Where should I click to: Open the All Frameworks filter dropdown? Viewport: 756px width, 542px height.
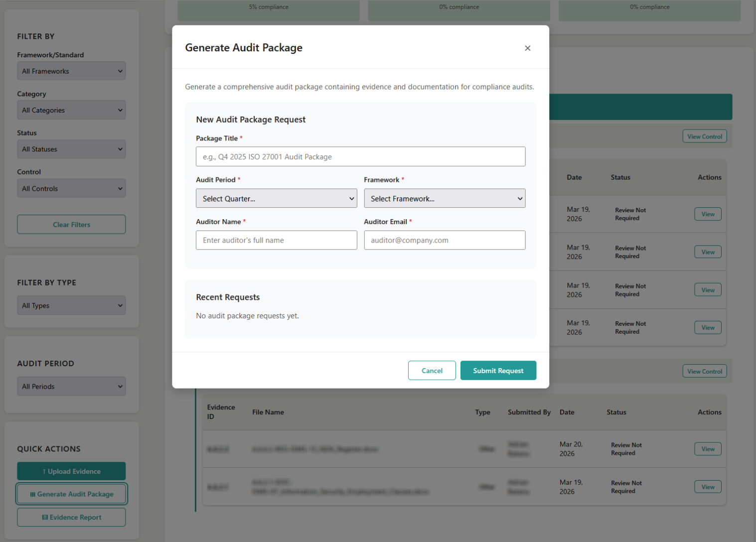click(x=71, y=71)
